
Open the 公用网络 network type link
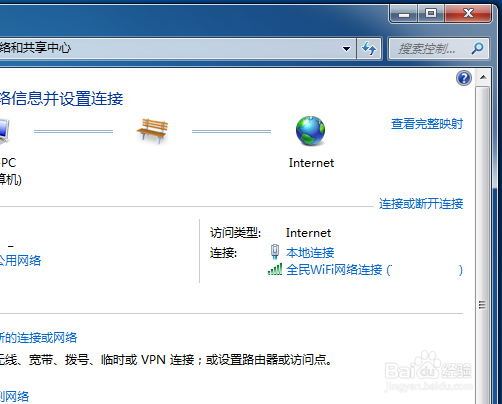click(x=20, y=260)
